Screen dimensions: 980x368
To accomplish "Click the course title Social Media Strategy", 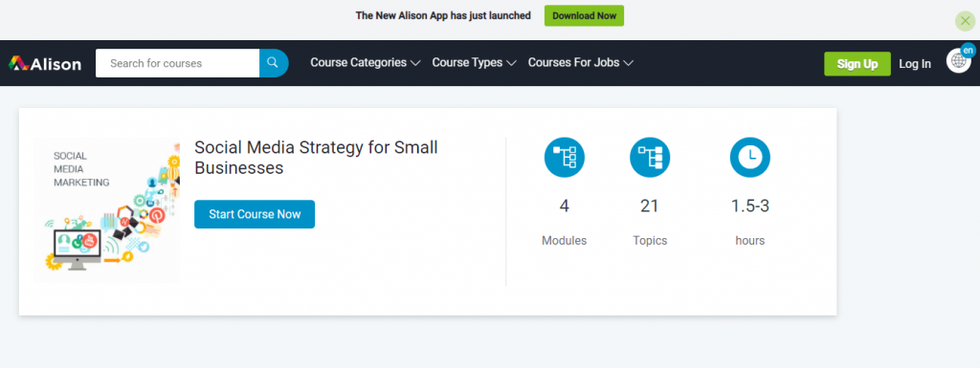I will pos(316,158).
